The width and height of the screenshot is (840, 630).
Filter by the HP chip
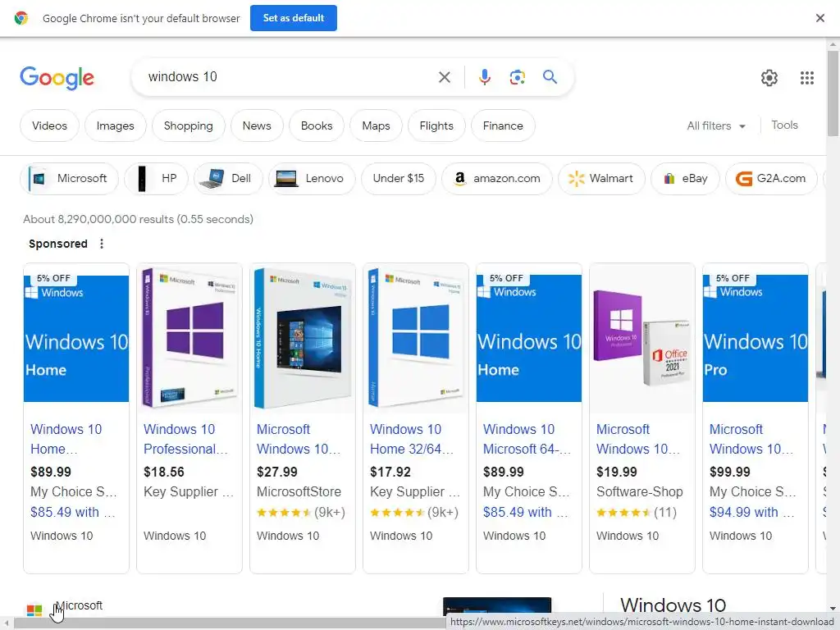pos(156,178)
